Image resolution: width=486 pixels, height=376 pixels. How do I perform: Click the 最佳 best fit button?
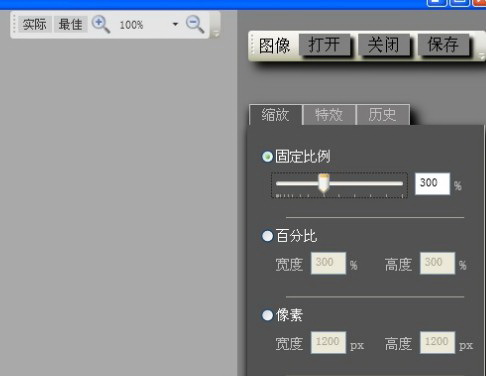(71, 24)
